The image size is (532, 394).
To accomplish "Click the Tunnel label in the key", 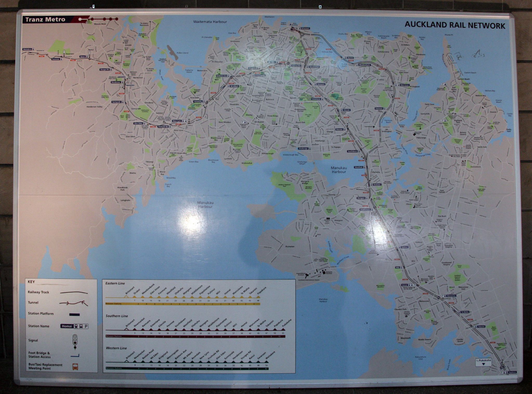I will 33,303.
